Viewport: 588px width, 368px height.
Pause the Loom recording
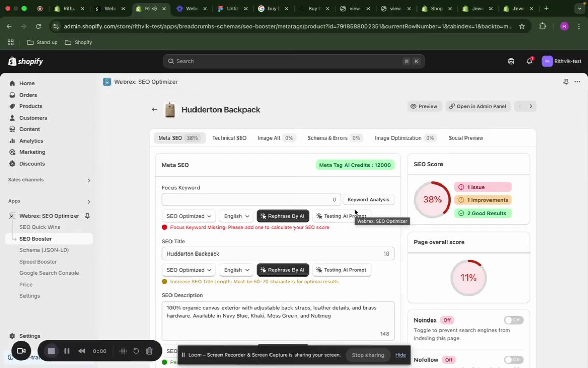point(67,351)
